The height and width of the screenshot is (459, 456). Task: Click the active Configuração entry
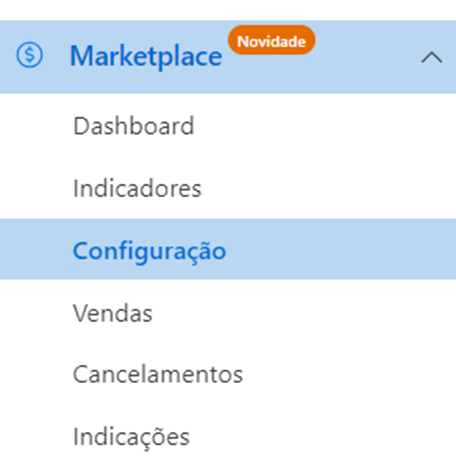[x=149, y=251]
